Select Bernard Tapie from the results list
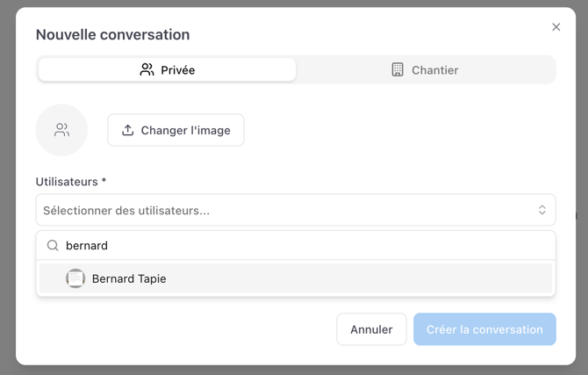Screen dimensions: 588x375 tap(129, 278)
